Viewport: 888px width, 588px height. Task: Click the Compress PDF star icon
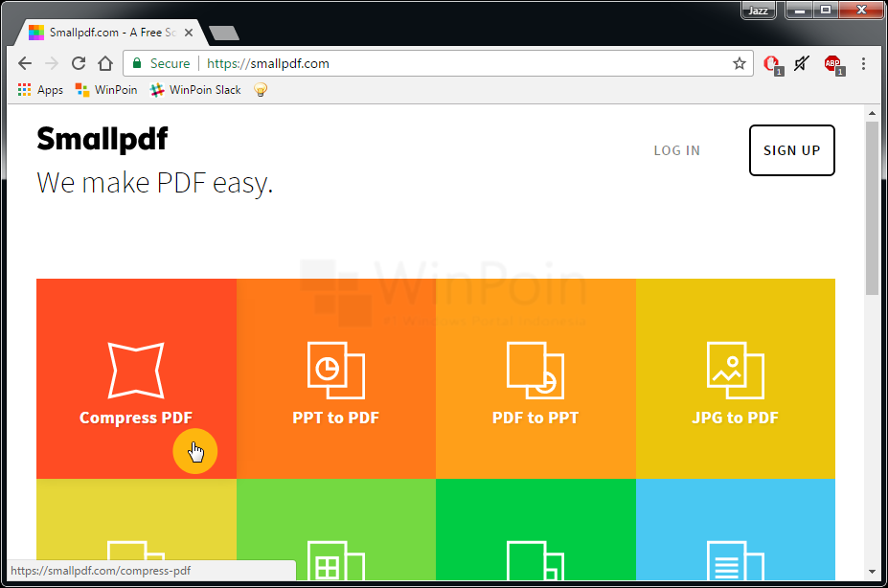coord(136,370)
